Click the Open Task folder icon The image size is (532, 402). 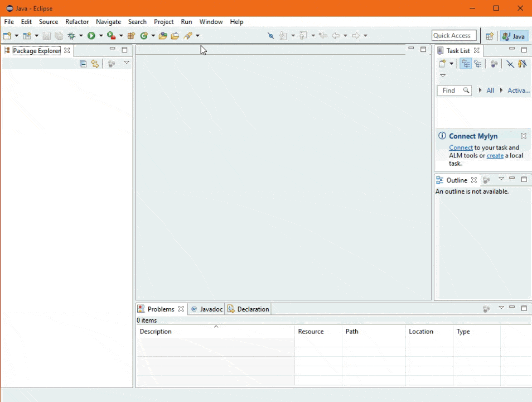[175, 36]
